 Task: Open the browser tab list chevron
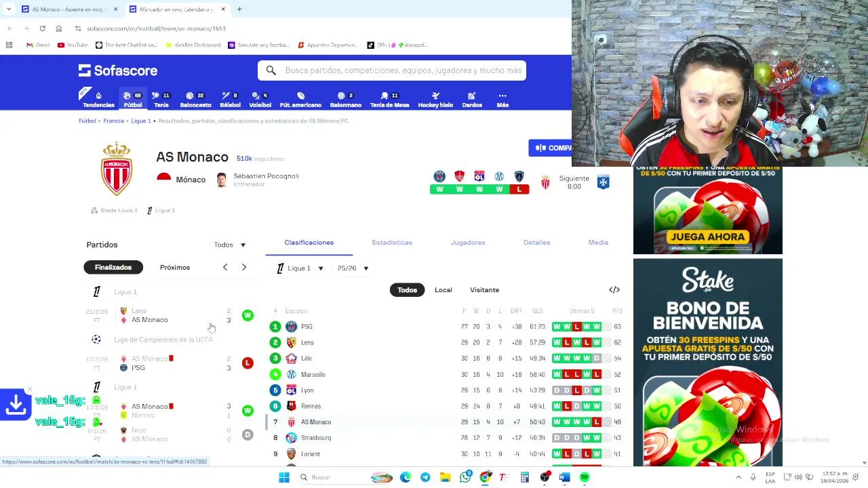pos(9,9)
